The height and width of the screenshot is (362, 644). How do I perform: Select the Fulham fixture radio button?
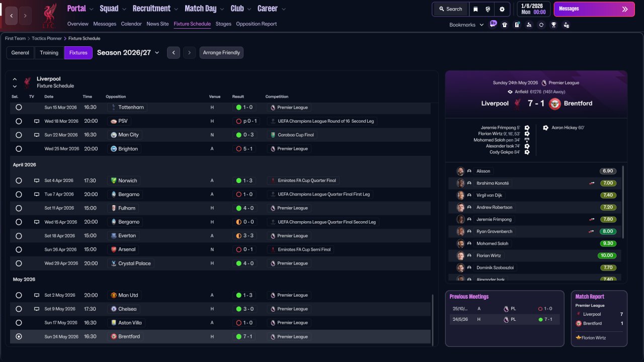pyautogui.click(x=19, y=208)
